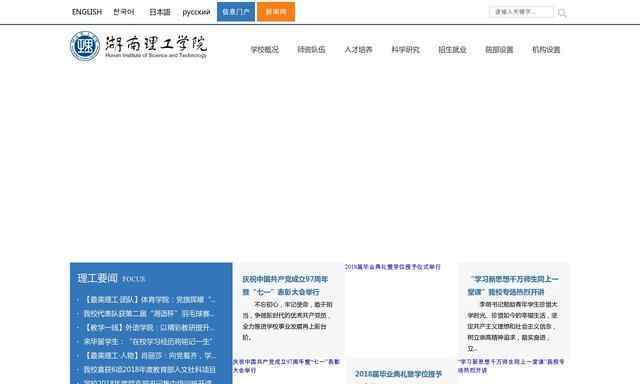Viewport: 640px width, 384px height.
Task: Open the 学校概况 navigation menu
Action: click(x=264, y=50)
